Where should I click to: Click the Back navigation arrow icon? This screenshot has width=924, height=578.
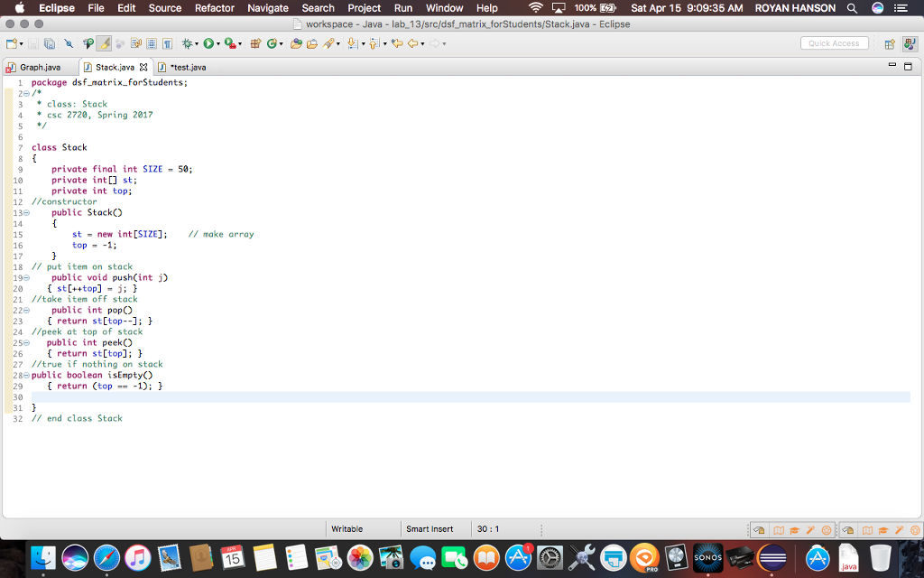412,42
